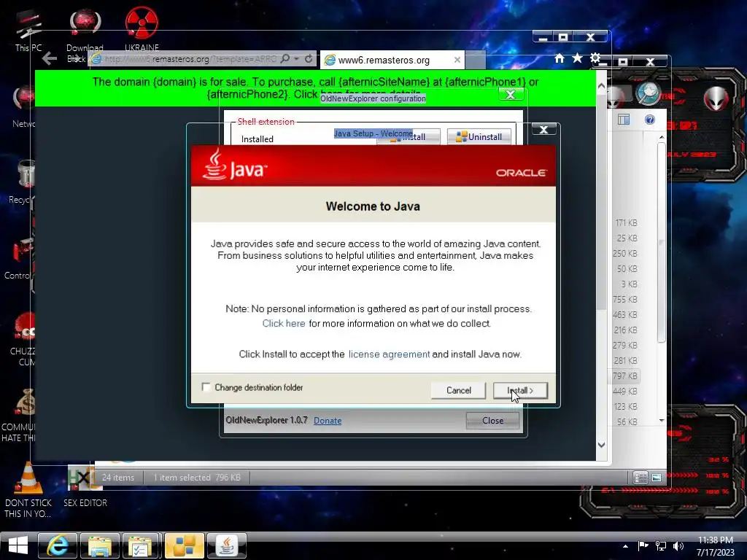747x560 pixels.
Task: Open File Explorer from the taskbar
Action: (99, 545)
